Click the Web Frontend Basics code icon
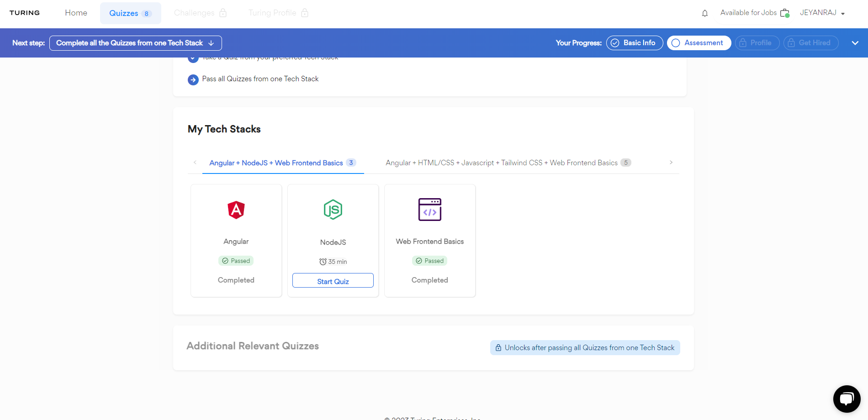This screenshot has height=420, width=868. [x=430, y=210]
